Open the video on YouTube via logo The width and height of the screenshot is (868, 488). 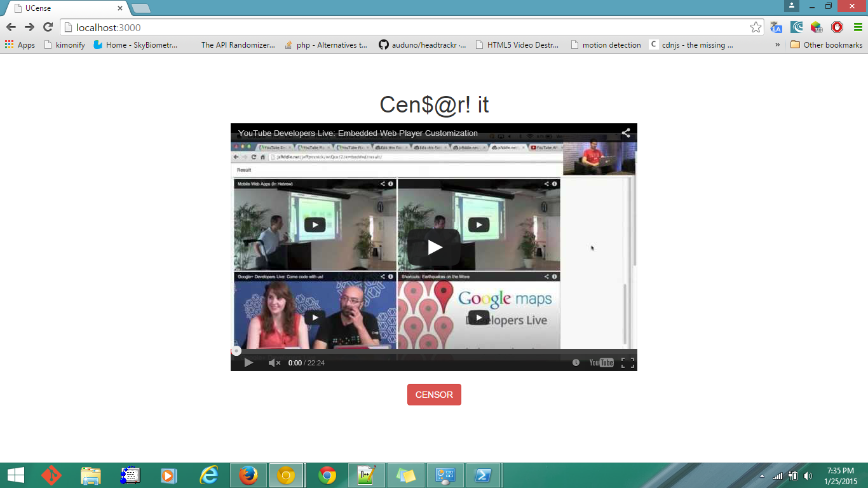coord(601,363)
